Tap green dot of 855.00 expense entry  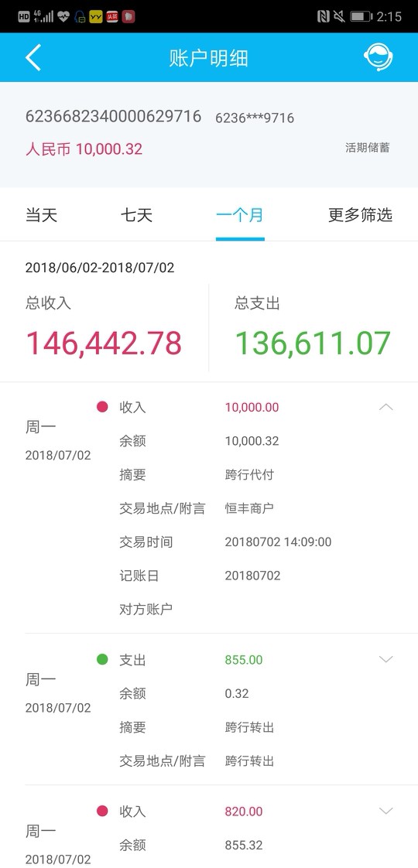tap(102, 660)
